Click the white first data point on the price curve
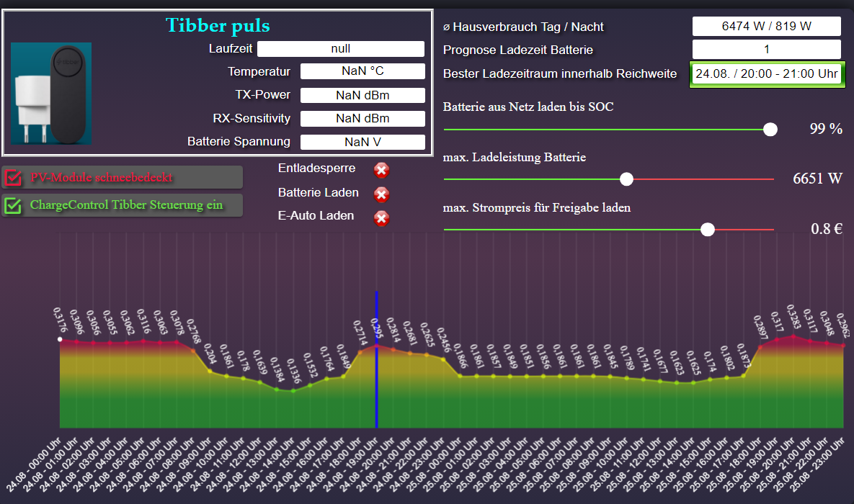Viewport: 854px width, 504px height. pyautogui.click(x=60, y=340)
